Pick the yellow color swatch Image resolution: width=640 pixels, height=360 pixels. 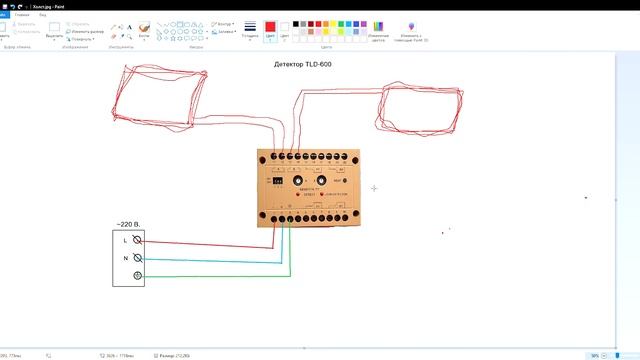click(x=333, y=24)
